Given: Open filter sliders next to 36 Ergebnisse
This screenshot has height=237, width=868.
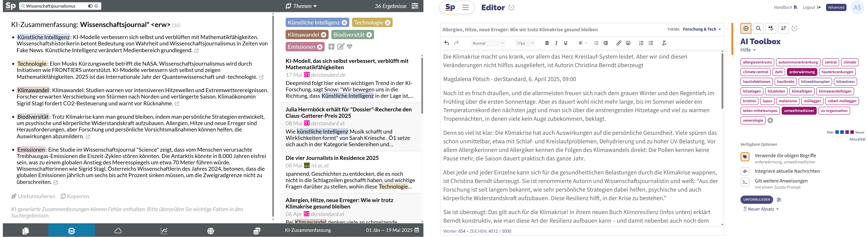Looking at the screenshot, I should click(415, 6).
